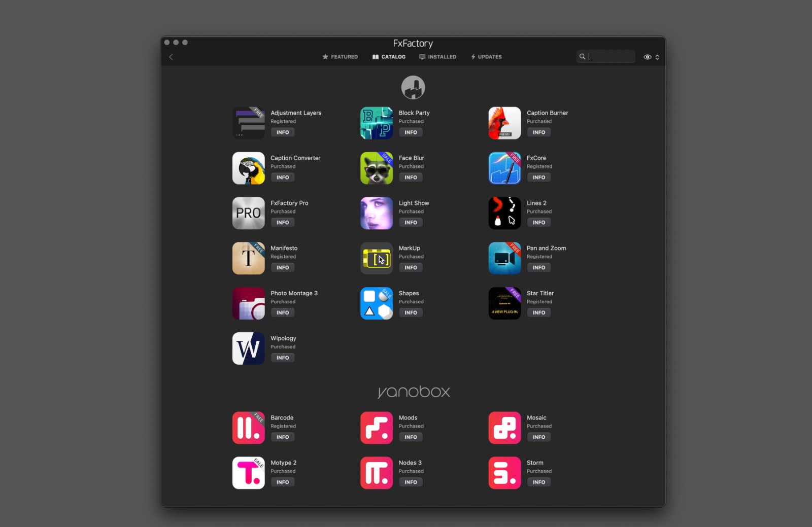Screen dimensions: 812x527
Task: Open the Star Titler app icon
Action: (505, 304)
